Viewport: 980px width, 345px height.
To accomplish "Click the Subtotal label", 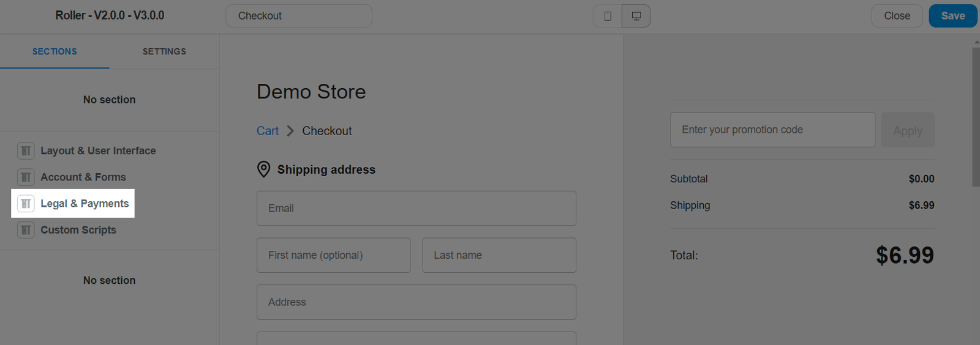I will pyautogui.click(x=688, y=179).
